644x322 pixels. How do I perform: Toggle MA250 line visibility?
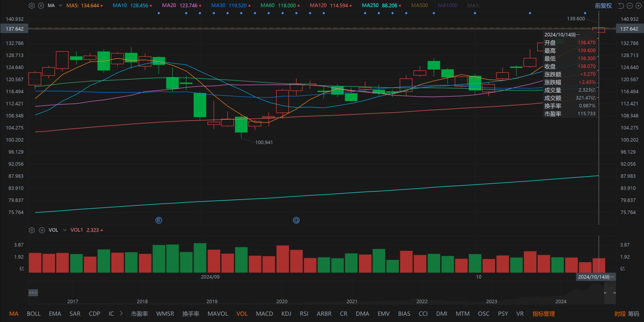pyautogui.click(x=382, y=6)
